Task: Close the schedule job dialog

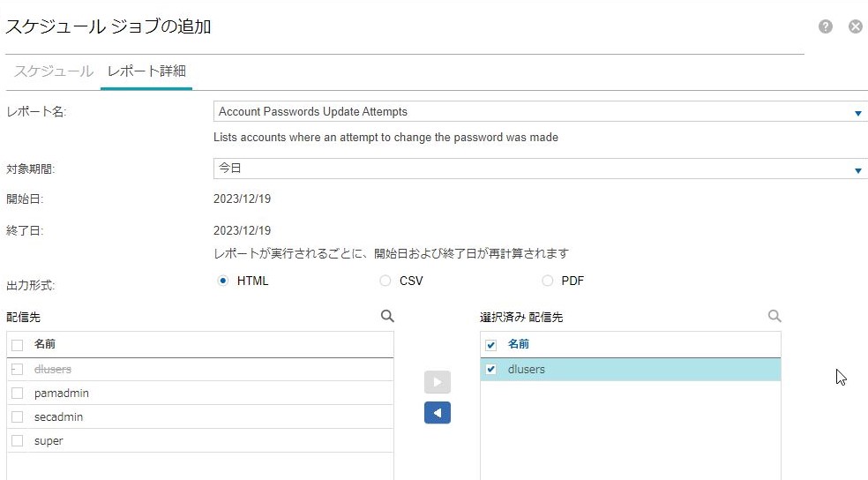Action: [855, 26]
